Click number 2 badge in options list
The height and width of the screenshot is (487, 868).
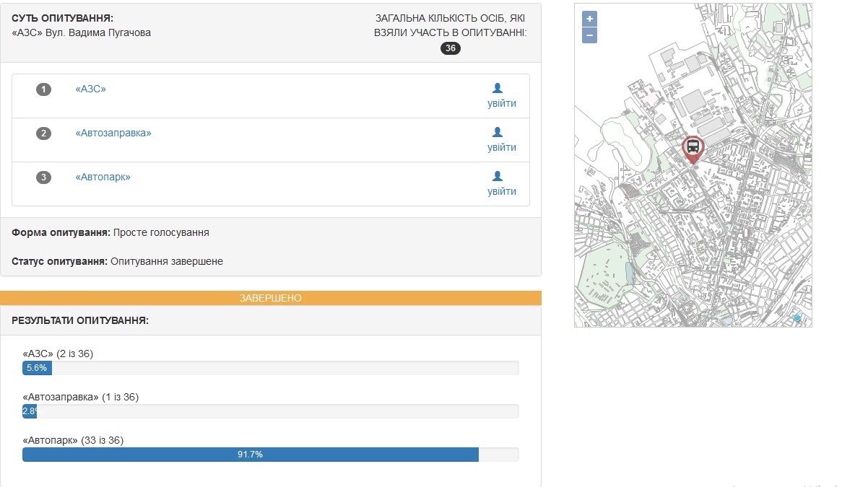coord(44,133)
